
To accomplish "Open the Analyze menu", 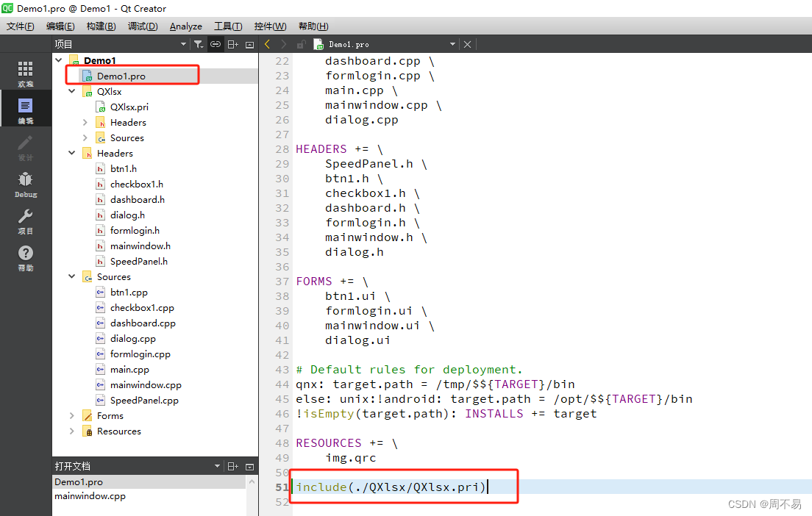I will [186, 26].
